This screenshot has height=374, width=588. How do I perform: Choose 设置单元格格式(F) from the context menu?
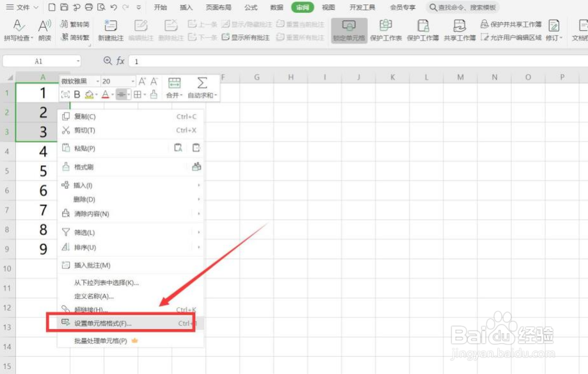[x=130, y=323]
